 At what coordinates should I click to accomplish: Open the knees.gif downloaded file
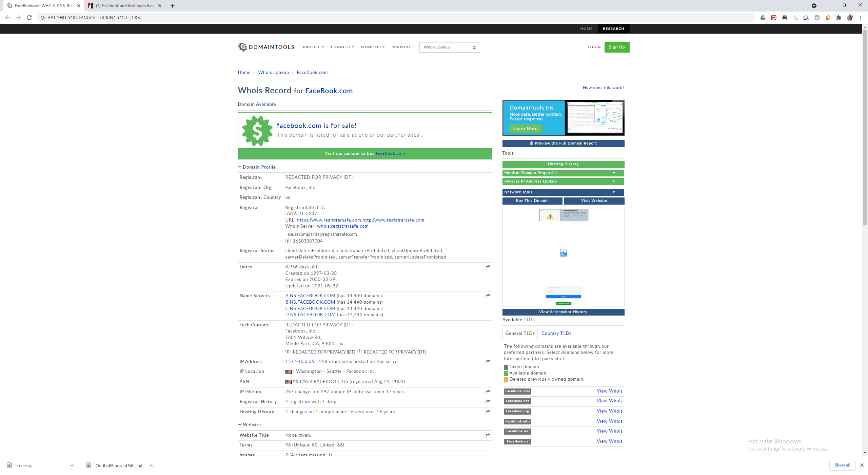point(25,465)
